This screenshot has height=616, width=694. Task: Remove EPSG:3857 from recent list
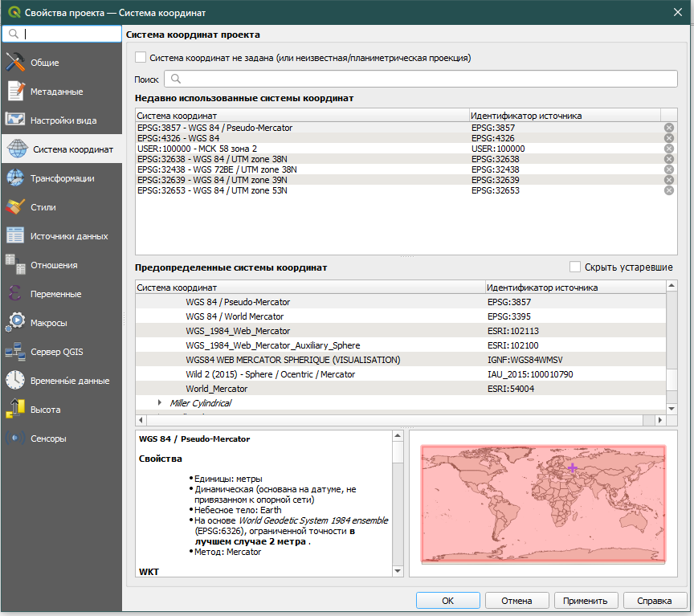click(668, 128)
